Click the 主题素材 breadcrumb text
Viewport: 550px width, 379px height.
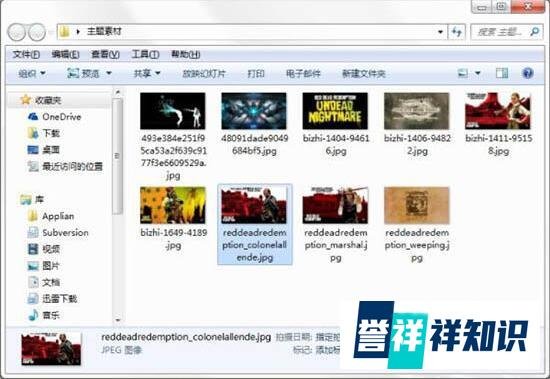[104, 32]
